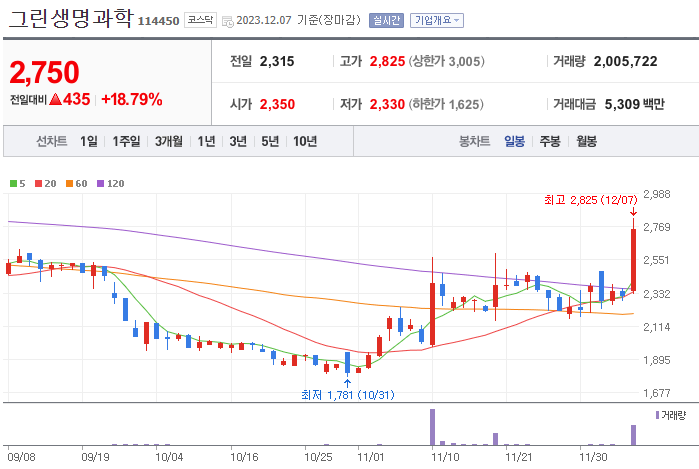Click the change rate +18.79%

[x=132, y=99]
